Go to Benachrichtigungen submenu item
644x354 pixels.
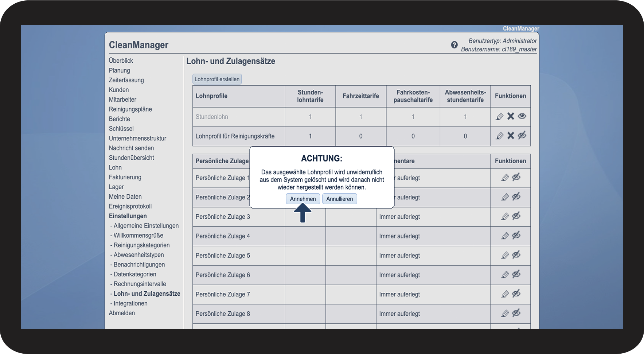pyautogui.click(x=139, y=265)
